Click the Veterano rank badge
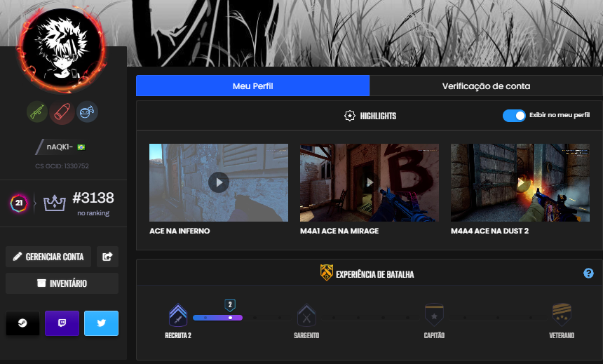Screen dimensions: 603x364 click(x=562, y=315)
